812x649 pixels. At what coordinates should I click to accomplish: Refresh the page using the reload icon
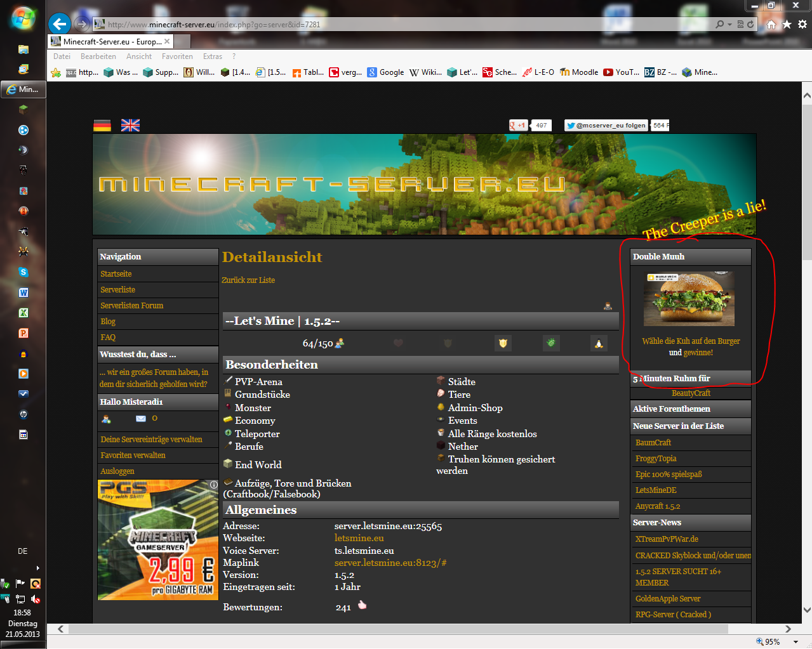click(750, 24)
